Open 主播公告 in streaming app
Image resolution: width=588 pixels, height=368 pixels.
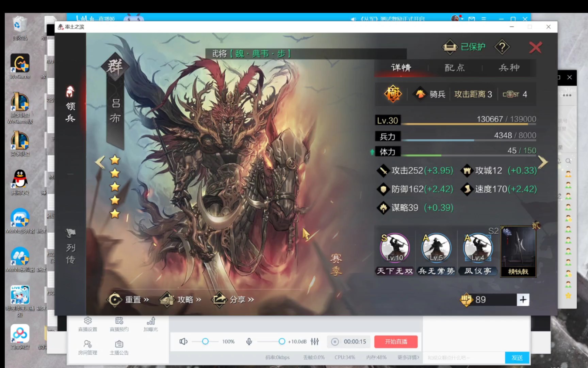pyautogui.click(x=119, y=348)
